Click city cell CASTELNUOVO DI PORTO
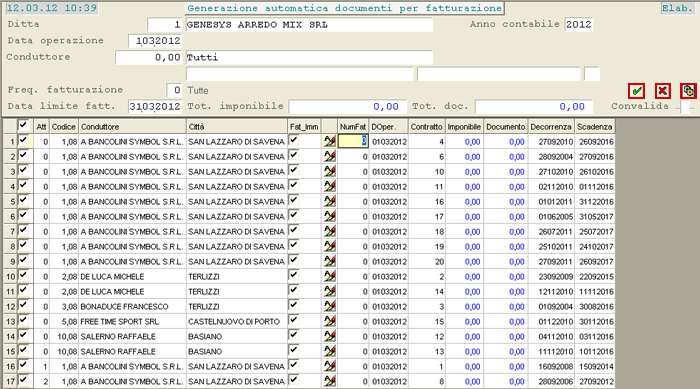Viewport: 700px width, 389px height. pos(237,322)
